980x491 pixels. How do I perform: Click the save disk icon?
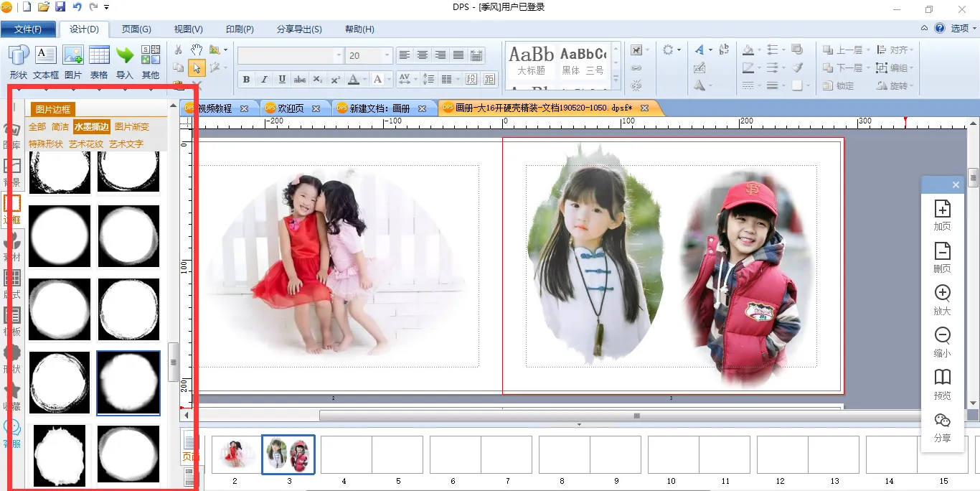coord(60,7)
